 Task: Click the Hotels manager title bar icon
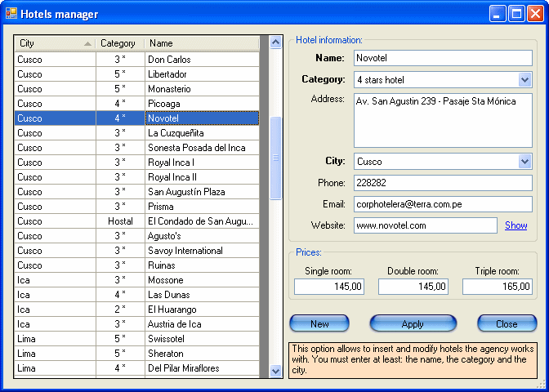click(11, 14)
